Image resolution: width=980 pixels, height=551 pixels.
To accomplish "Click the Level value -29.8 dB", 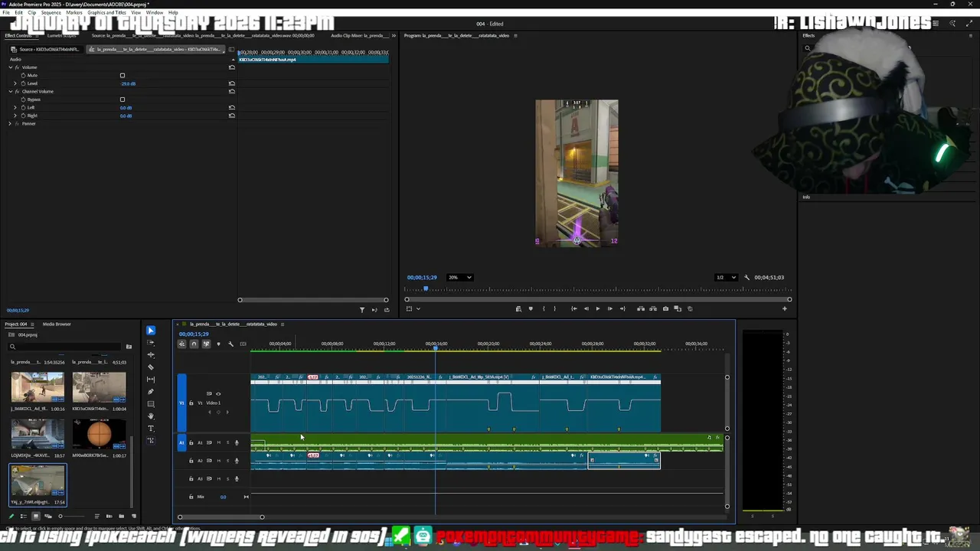I will tap(128, 83).
